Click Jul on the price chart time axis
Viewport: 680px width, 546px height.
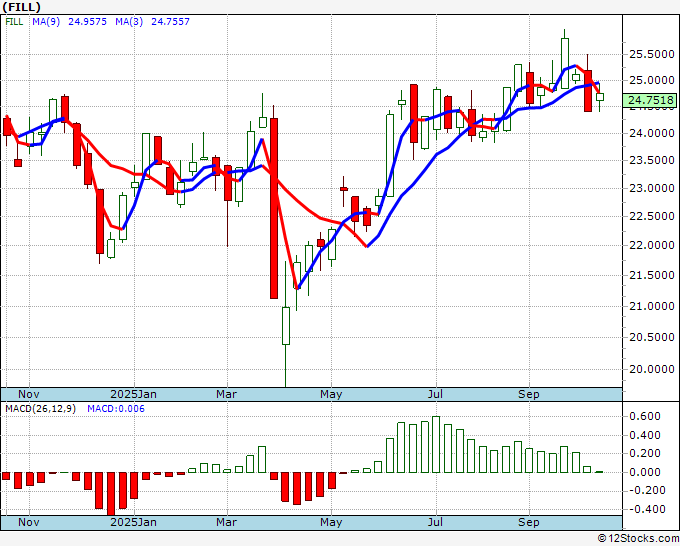click(435, 394)
